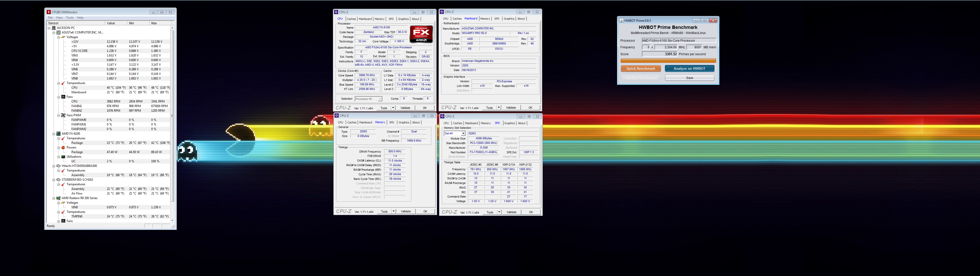Open the Tools menu in HWMonitor

pyautogui.click(x=70, y=18)
